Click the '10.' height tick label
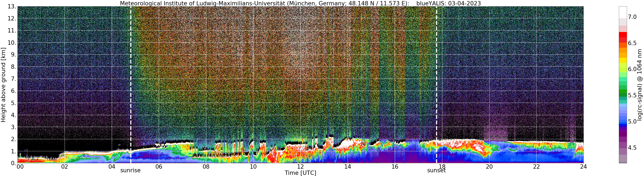644x177 pixels. [12, 43]
